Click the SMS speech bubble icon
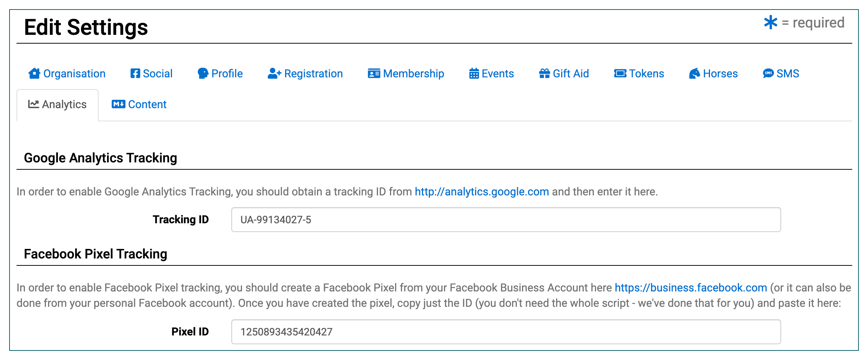Image resolution: width=868 pixels, height=360 pixels. pos(768,73)
